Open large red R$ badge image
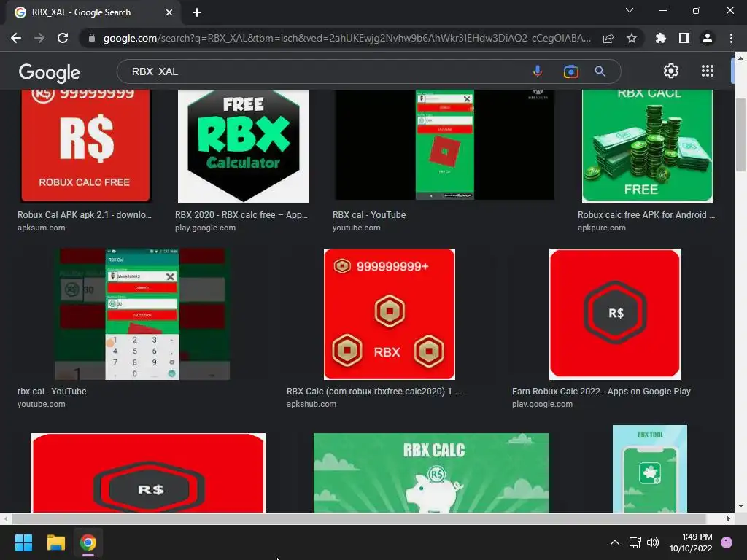 coord(148,472)
